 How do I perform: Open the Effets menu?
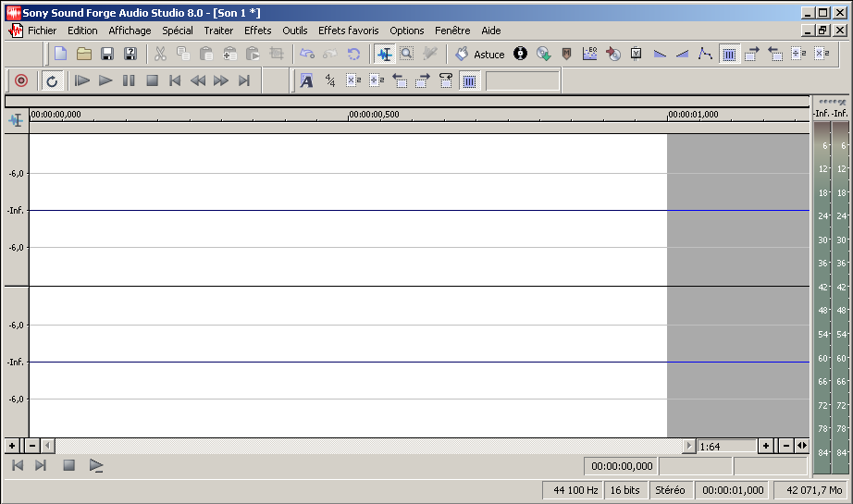pyautogui.click(x=258, y=31)
